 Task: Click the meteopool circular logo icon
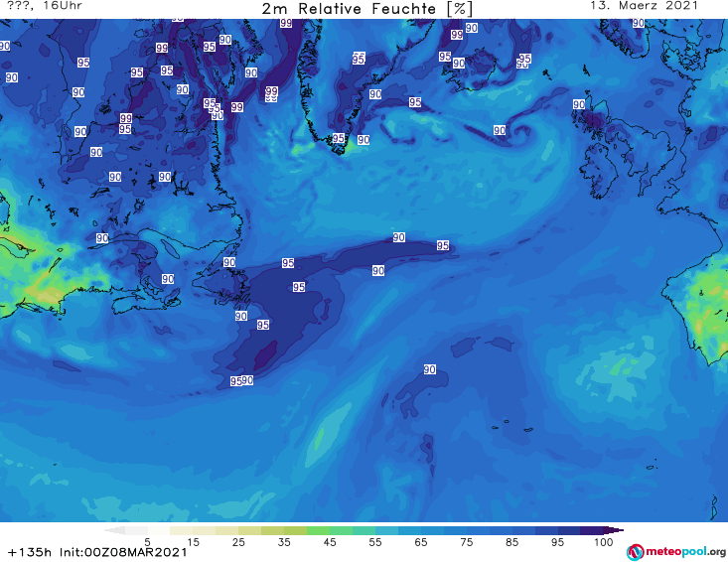point(636,552)
